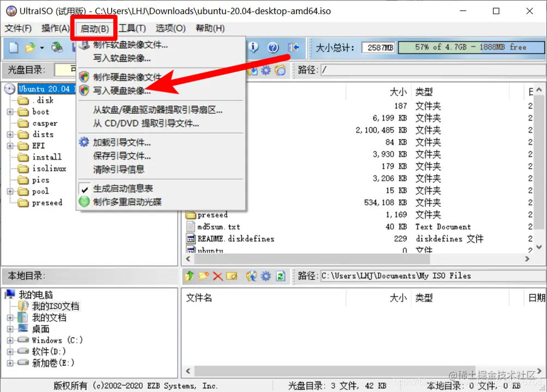Click the 大小总计 value field 2587MB

coord(378,47)
